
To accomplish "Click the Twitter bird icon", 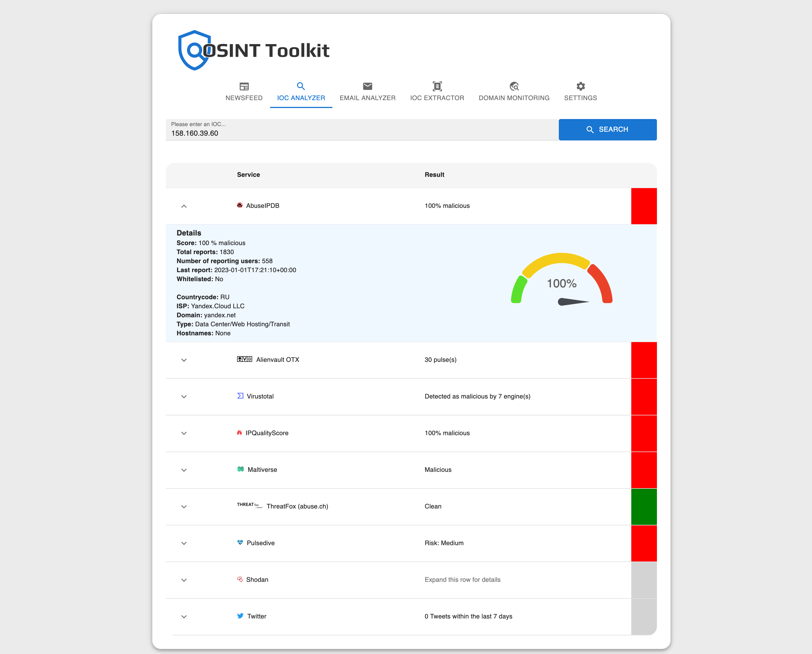I will 240,616.
